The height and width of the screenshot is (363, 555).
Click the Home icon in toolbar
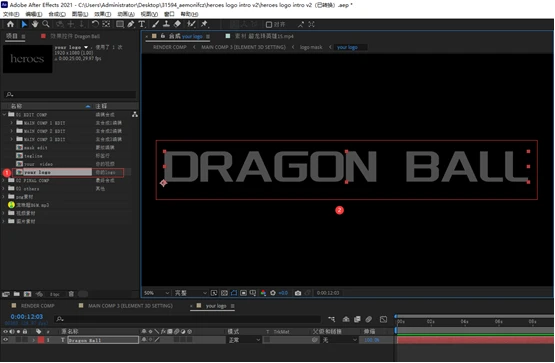(x=10, y=24)
